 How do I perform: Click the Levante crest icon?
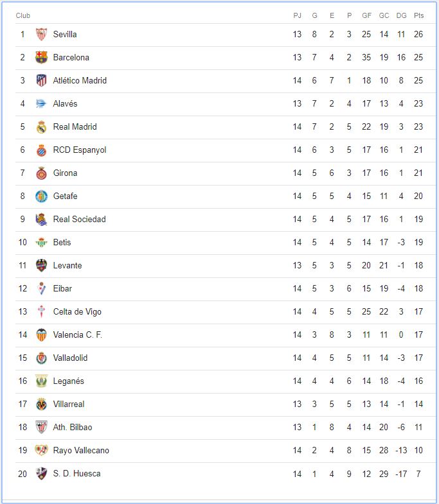[41, 266]
